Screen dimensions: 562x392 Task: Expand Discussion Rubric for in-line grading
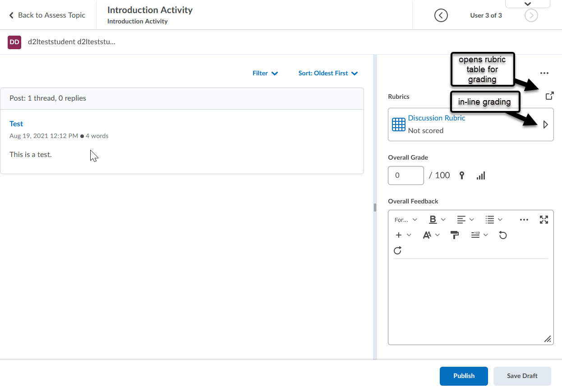click(x=545, y=125)
